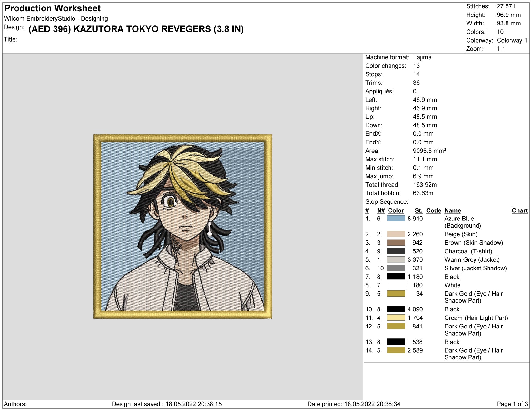
Task: Click the 'Date printed' timestamp
Action: click(354, 404)
